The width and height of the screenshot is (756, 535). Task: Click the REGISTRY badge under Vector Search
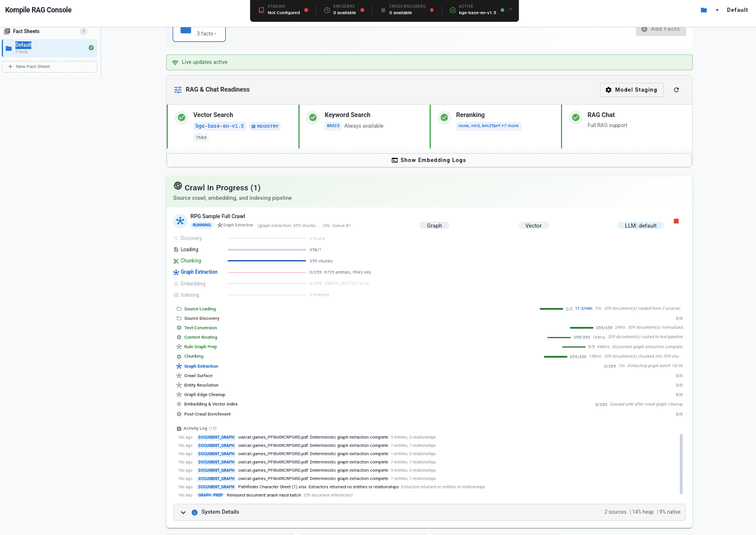click(264, 126)
